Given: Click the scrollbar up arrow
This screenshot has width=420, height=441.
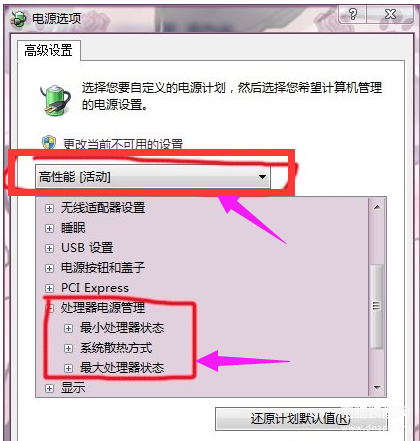Looking at the screenshot, I should point(377,207).
